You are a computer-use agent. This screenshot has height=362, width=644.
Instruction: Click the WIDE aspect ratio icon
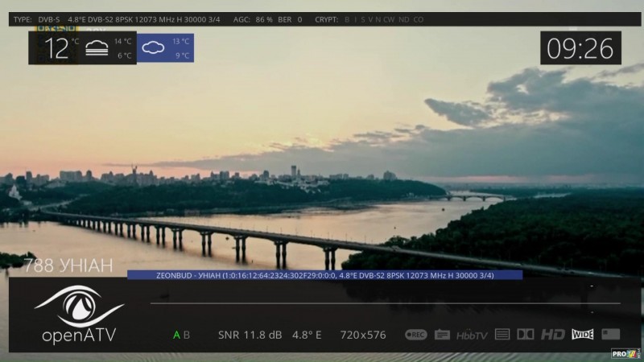[x=582, y=335]
